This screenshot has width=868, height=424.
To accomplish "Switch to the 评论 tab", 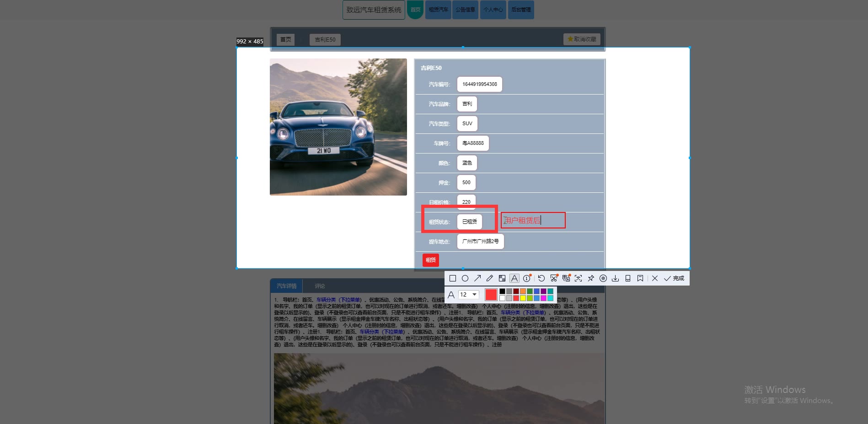I will pyautogui.click(x=320, y=286).
